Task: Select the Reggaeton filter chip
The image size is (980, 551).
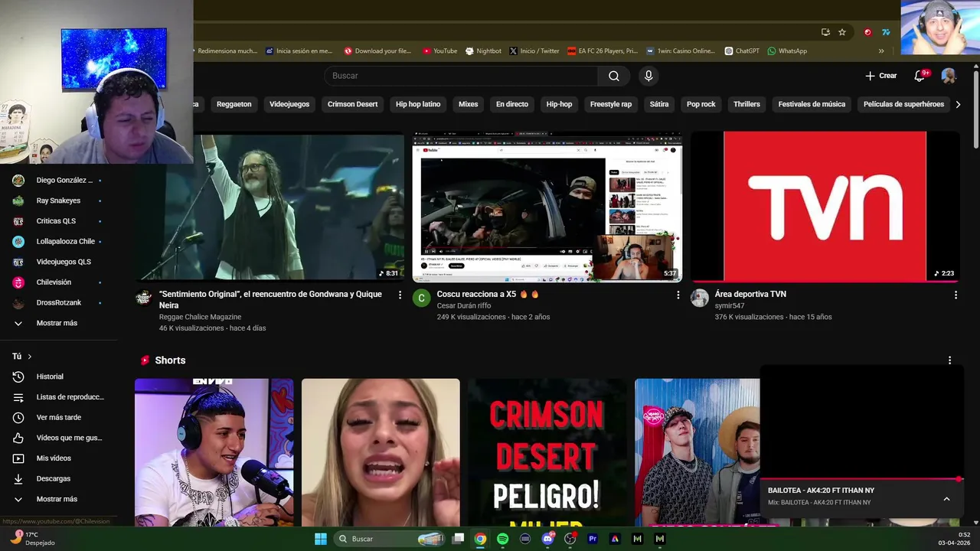Action: pyautogui.click(x=234, y=104)
